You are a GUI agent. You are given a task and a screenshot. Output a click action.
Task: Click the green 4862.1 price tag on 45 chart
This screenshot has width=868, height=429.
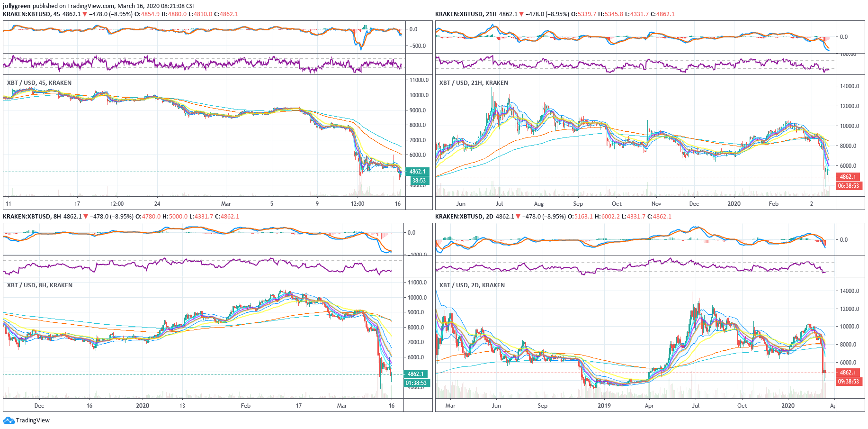[417, 172]
